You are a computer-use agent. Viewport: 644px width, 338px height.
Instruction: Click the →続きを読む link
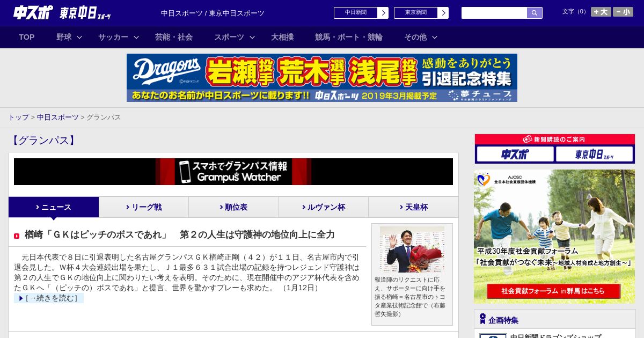pos(49,298)
